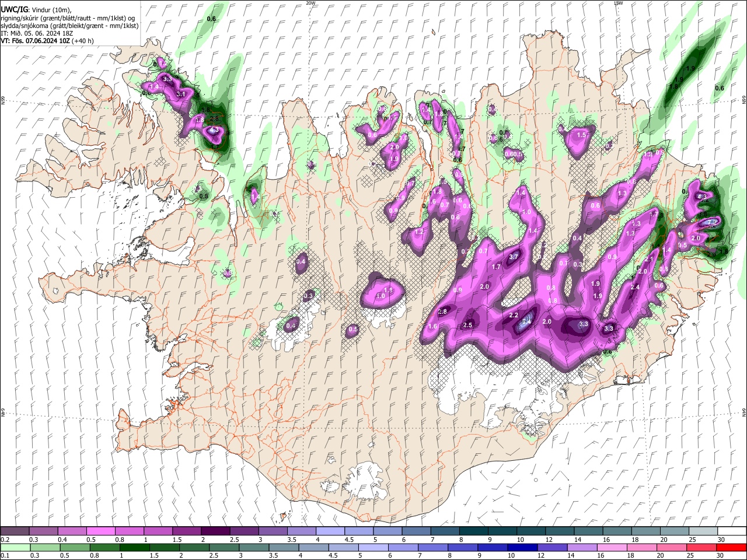The image size is (747, 560).
Task: Pick the darkest purple 2–2.5 swatch, top legend row
Action: pos(215,531)
